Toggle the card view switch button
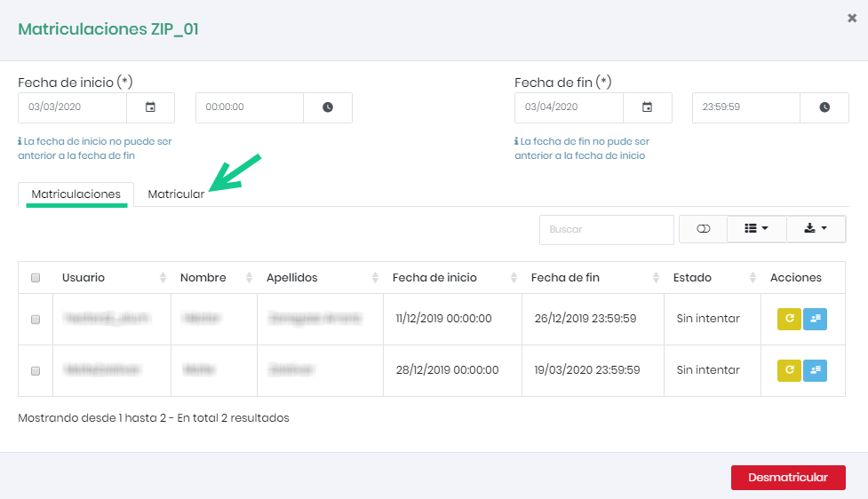The width and height of the screenshot is (868, 499). coord(704,229)
